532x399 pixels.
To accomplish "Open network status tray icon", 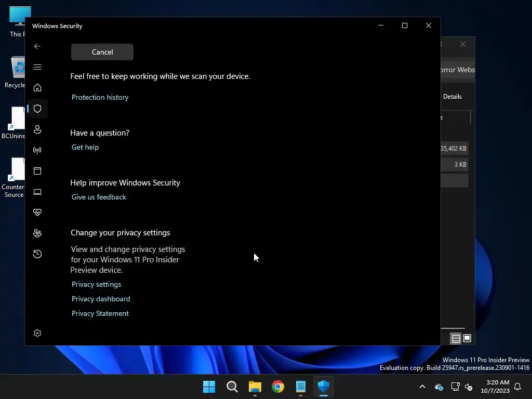I will (x=455, y=387).
